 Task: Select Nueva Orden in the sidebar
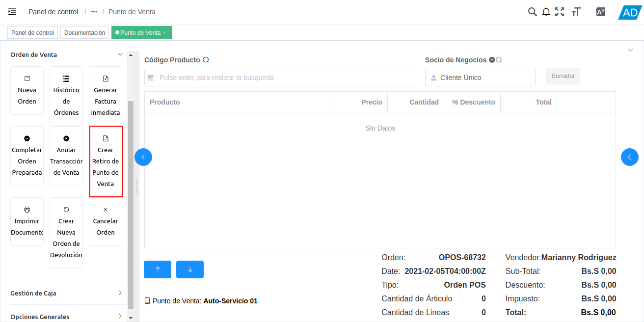coord(27,91)
